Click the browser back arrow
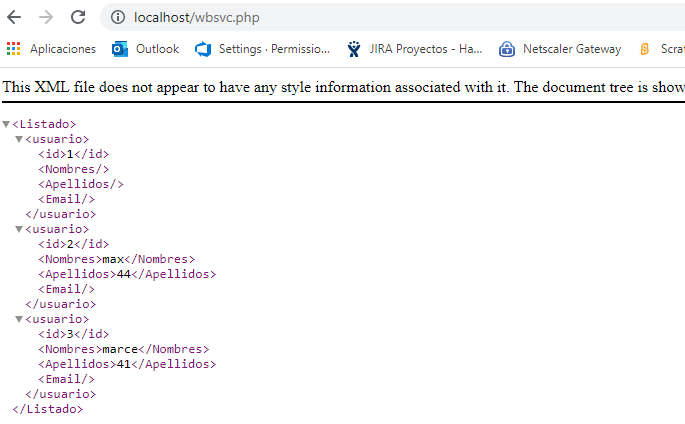Viewport: 685px width, 424px height. [x=14, y=18]
